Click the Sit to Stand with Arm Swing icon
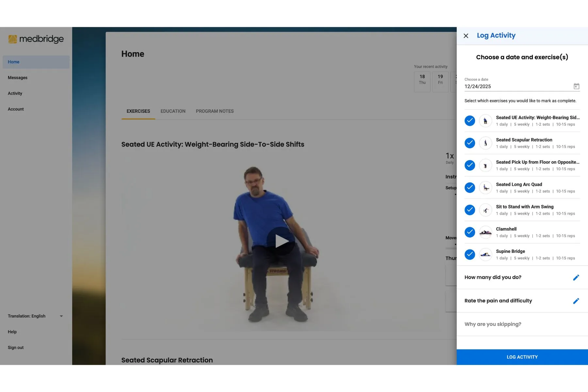588x392 pixels. coord(486,210)
